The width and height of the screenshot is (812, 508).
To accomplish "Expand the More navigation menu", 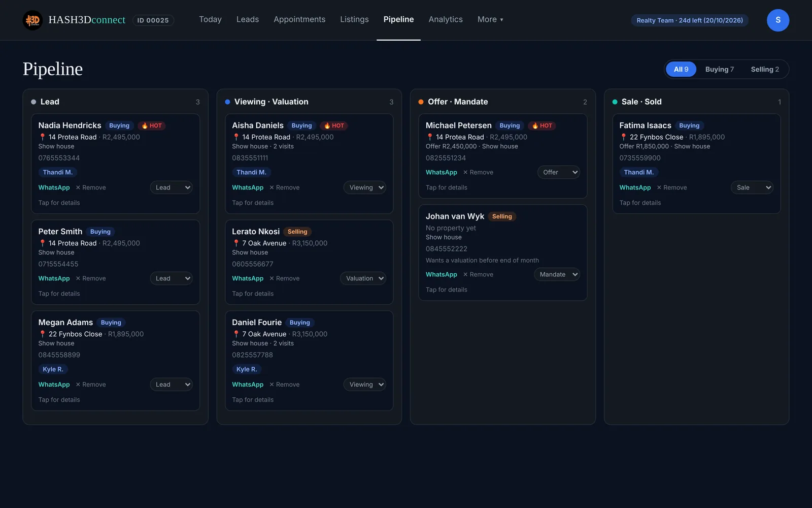I will (490, 19).
